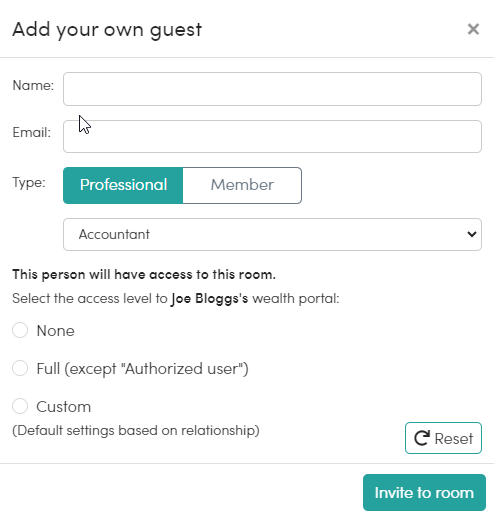Image resolution: width=494 pixels, height=519 pixels.
Task: Click the "None" option label text
Action: 55,331
